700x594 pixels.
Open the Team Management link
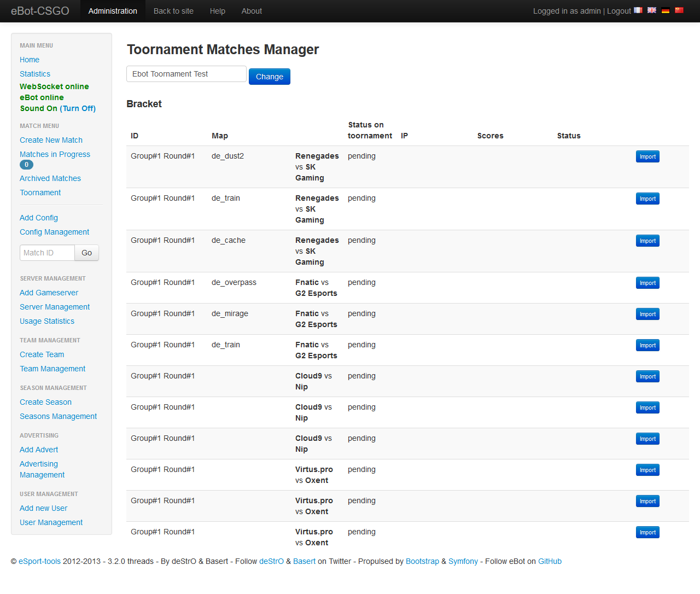52,369
